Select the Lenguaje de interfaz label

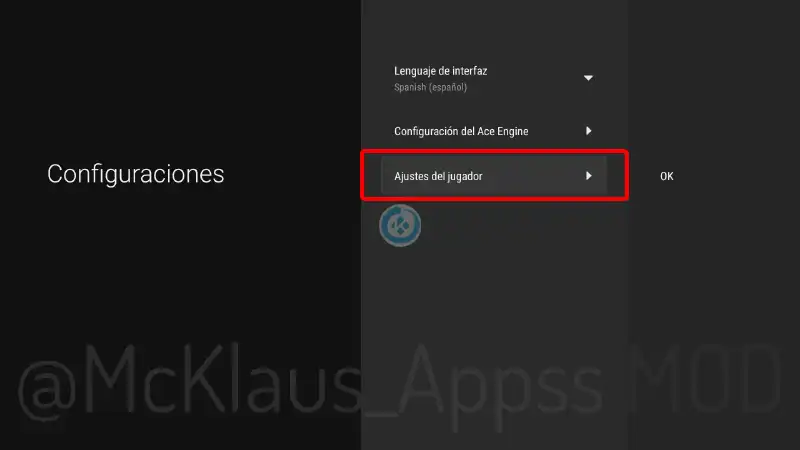tap(440, 71)
